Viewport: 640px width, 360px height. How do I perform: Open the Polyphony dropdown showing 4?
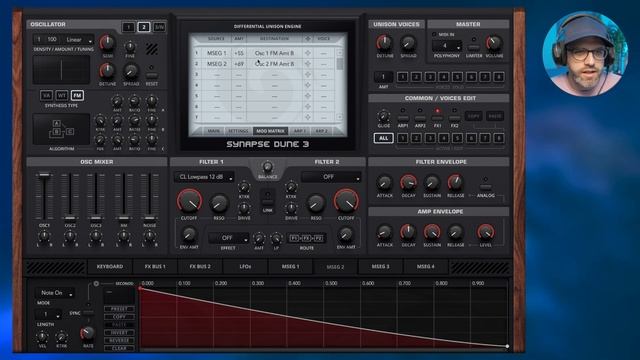click(x=447, y=46)
